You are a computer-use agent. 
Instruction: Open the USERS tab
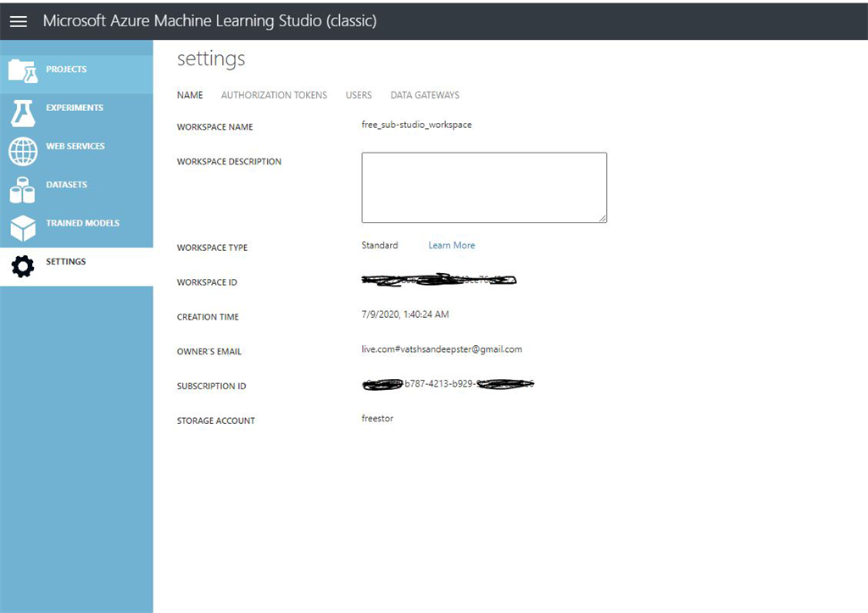coord(359,95)
